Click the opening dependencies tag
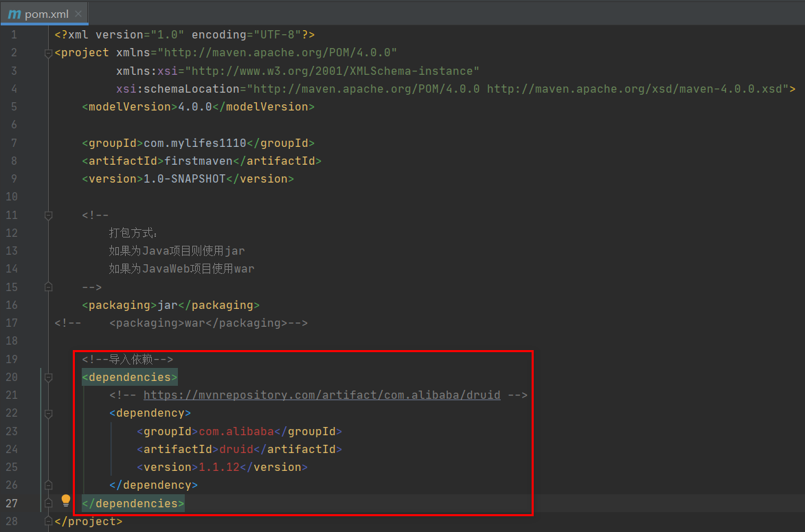This screenshot has height=532, width=805. [130, 377]
